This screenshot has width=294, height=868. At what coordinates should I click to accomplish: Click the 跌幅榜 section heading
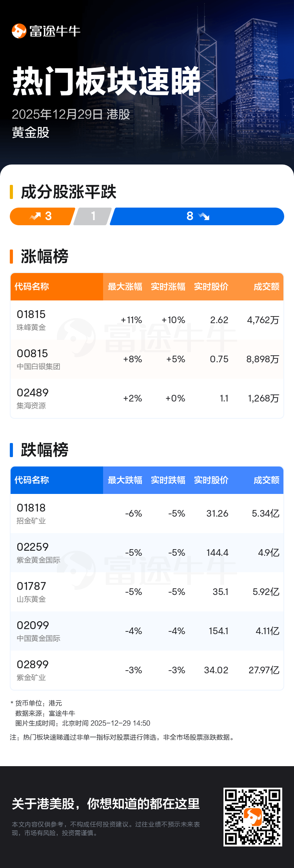[44, 450]
